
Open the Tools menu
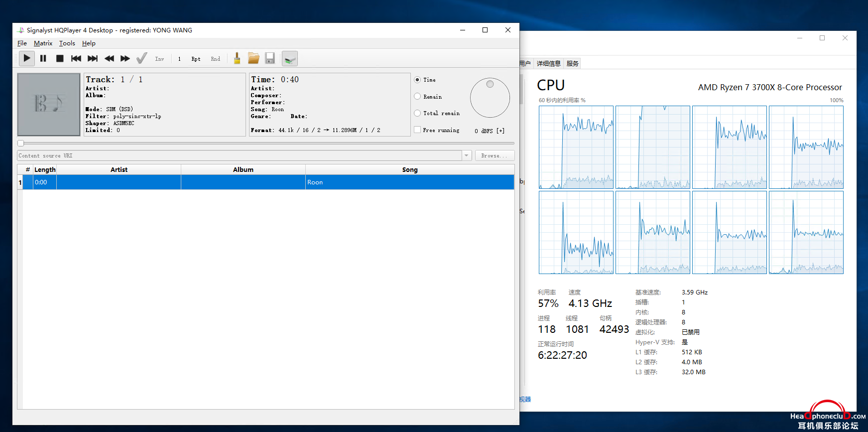pyautogui.click(x=67, y=43)
